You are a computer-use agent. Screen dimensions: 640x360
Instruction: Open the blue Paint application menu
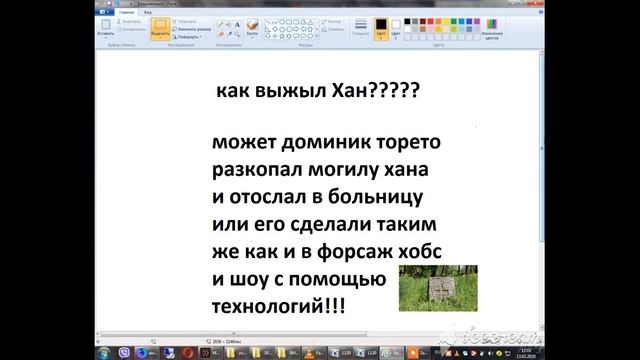(x=104, y=12)
